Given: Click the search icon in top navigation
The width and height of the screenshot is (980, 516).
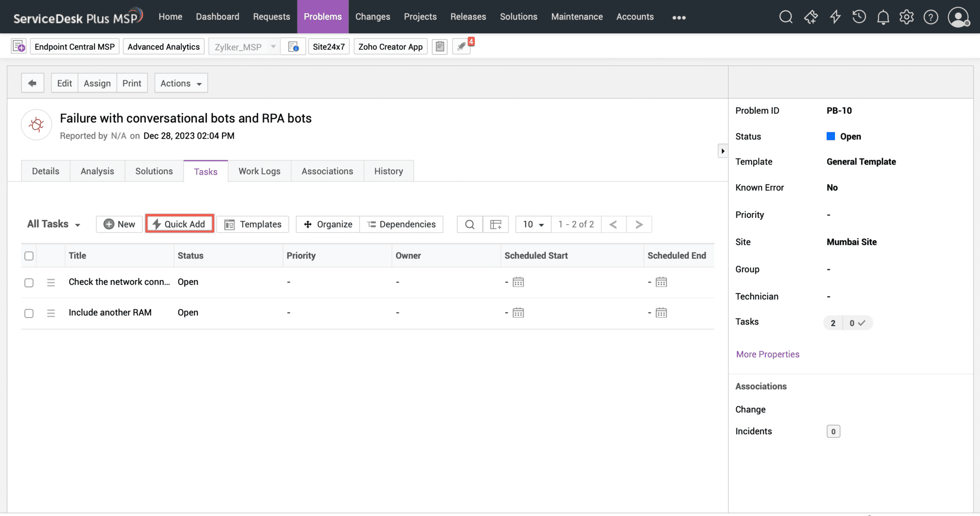Looking at the screenshot, I should (785, 17).
